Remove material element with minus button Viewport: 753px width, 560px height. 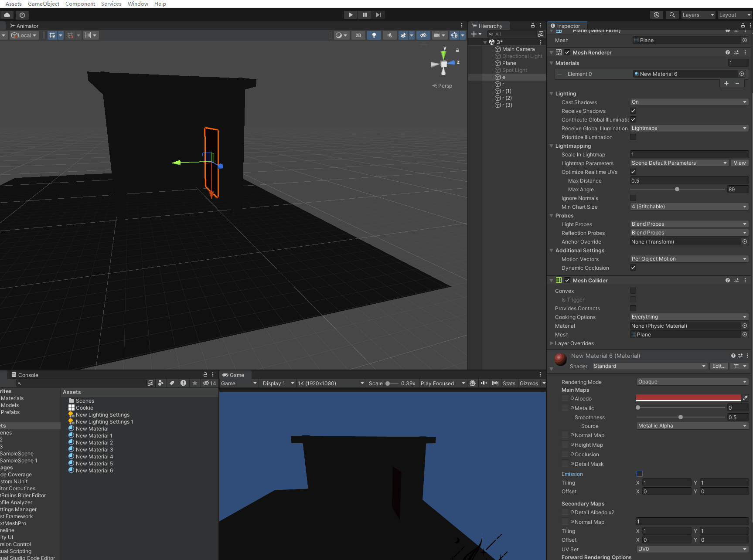coord(737,83)
